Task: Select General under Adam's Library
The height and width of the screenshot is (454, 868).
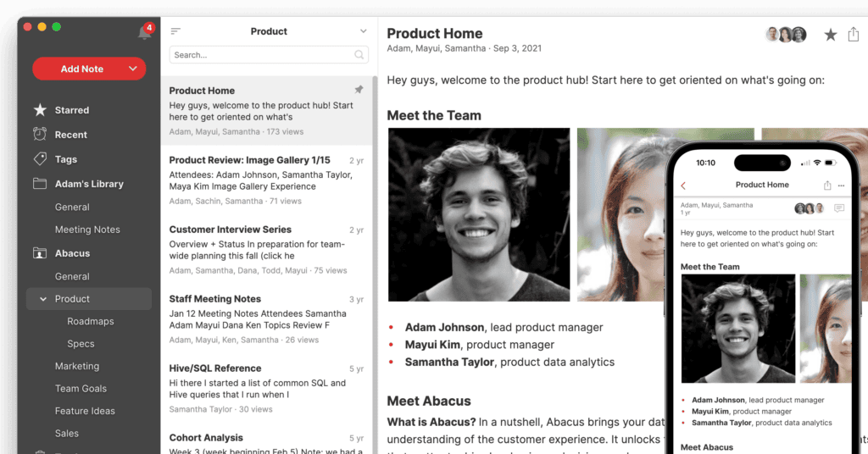Action: pyautogui.click(x=72, y=208)
